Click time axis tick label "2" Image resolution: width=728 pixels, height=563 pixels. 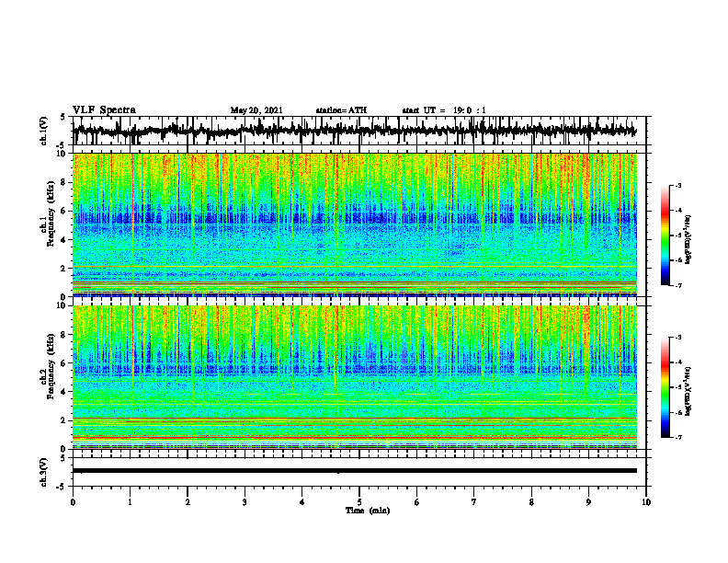click(x=188, y=502)
